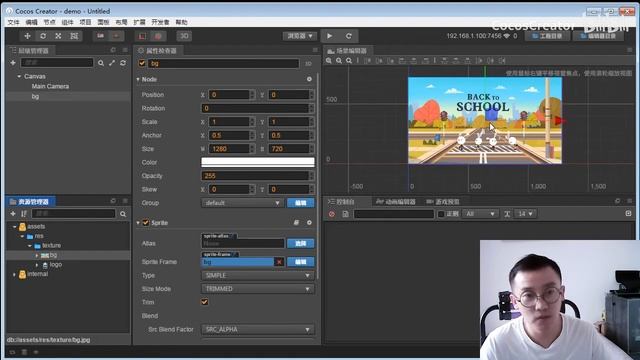Remove the Sprite Frame with red X
This screenshot has width=640, height=360.
click(x=279, y=262)
